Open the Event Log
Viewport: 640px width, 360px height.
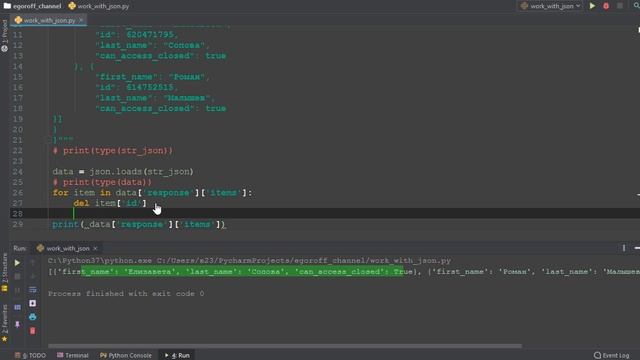point(612,356)
